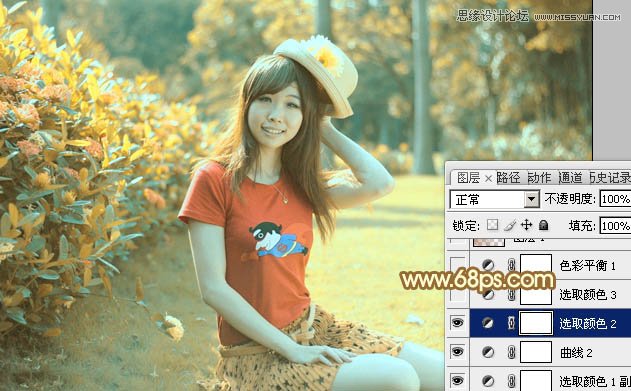Select layer named 选取颜色 3

click(588, 295)
